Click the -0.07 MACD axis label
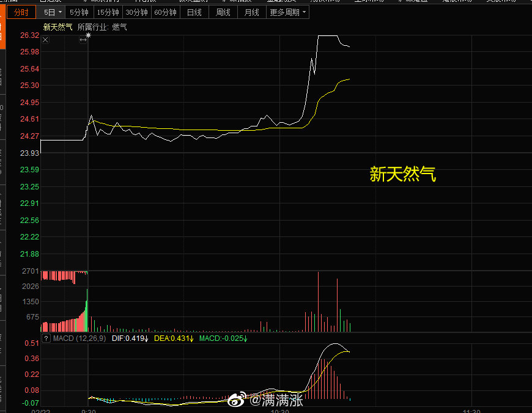This screenshot has width=532, height=413. pos(31,403)
